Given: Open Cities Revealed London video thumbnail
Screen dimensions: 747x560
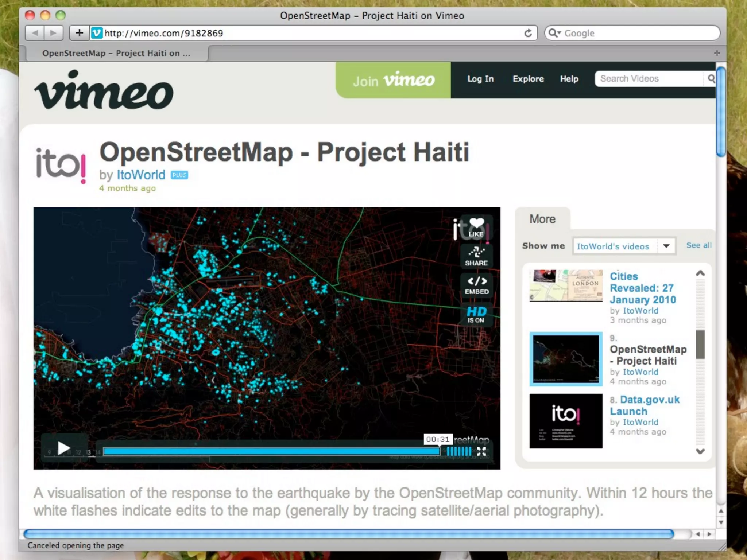Looking at the screenshot, I should click(x=566, y=285).
